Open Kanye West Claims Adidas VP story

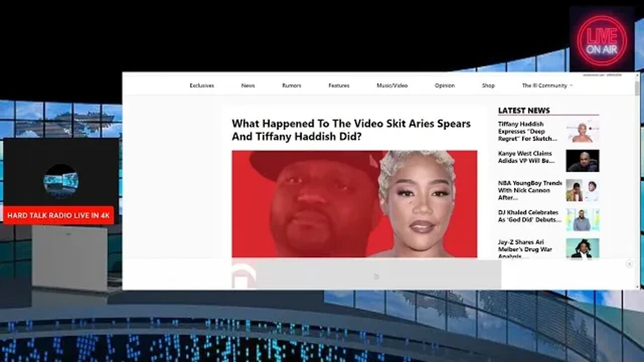click(x=527, y=157)
